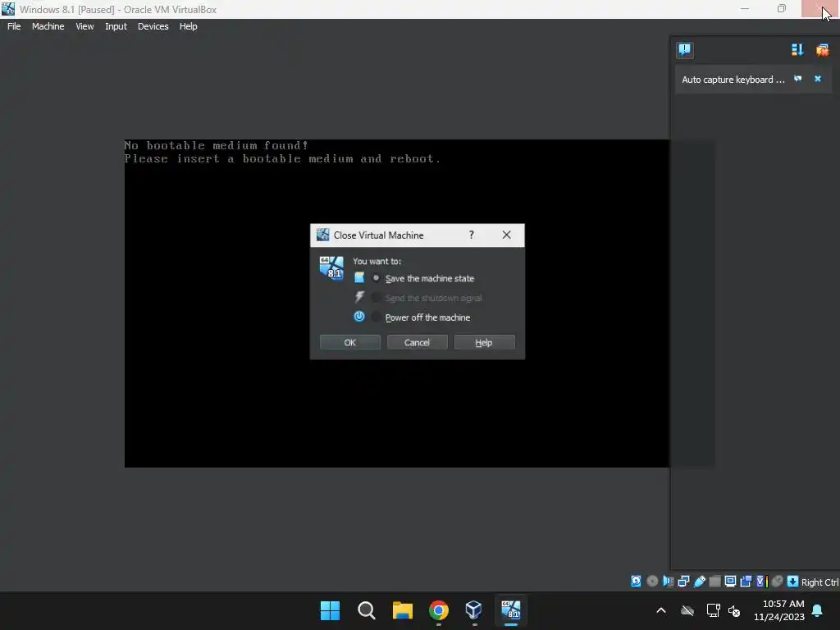Click the USB devices status icon

pos(699,582)
